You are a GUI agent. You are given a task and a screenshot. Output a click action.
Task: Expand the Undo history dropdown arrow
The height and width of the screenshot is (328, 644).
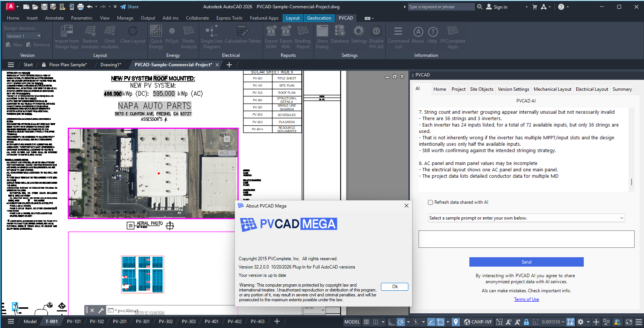(96, 7)
